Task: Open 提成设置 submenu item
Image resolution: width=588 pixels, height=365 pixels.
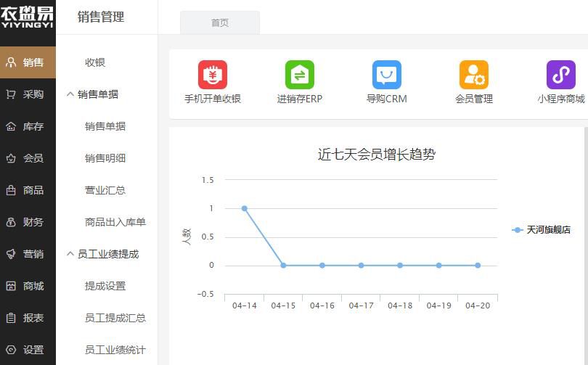Action: click(x=105, y=286)
